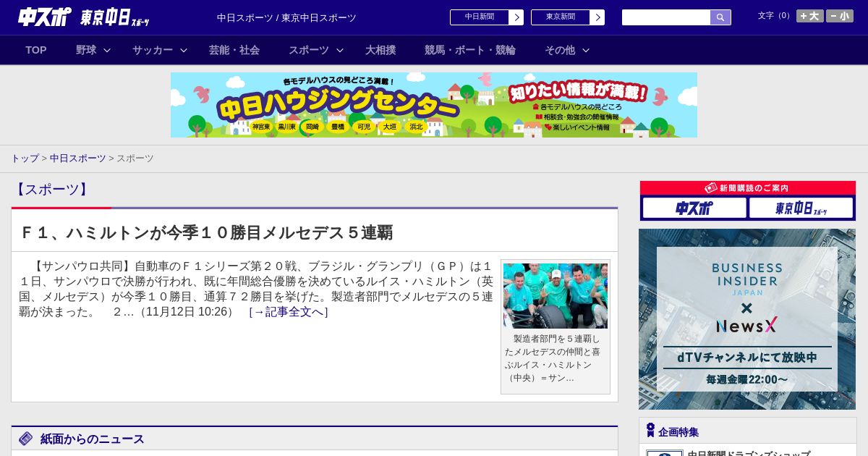The image size is (868, 456).
Task: Click the 中日ハウジングセンター banner ad
Action: tap(434, 105)
